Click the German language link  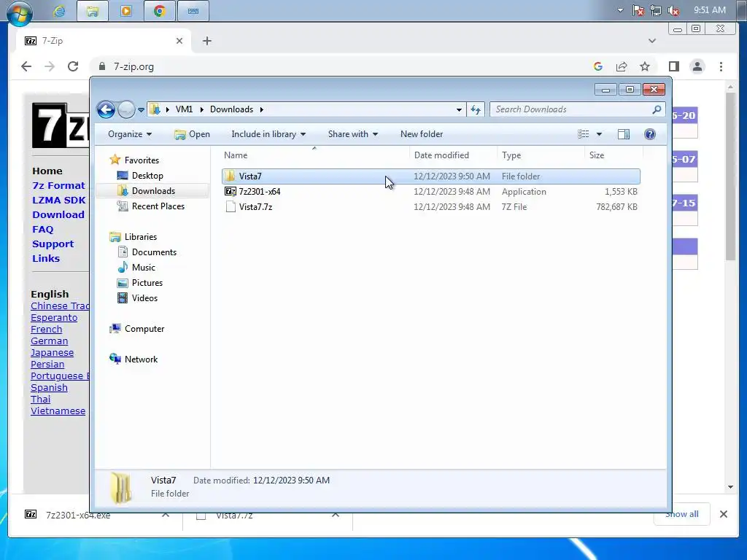point(49,341)
